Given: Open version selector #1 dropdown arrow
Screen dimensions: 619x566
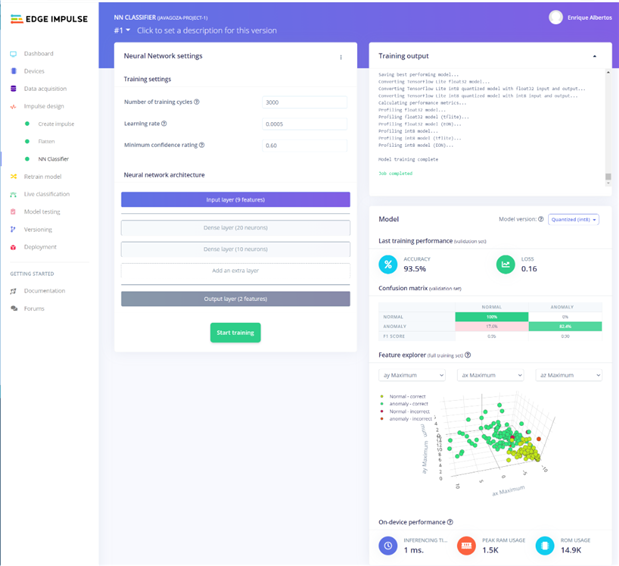Looking at the screenshot, I should click(128, 30).
